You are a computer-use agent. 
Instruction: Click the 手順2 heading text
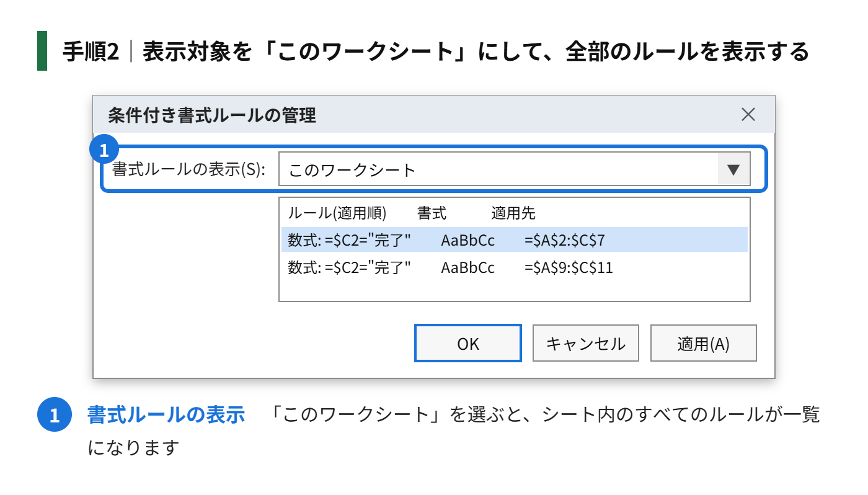pyautogui.click(x=91, y=51)
